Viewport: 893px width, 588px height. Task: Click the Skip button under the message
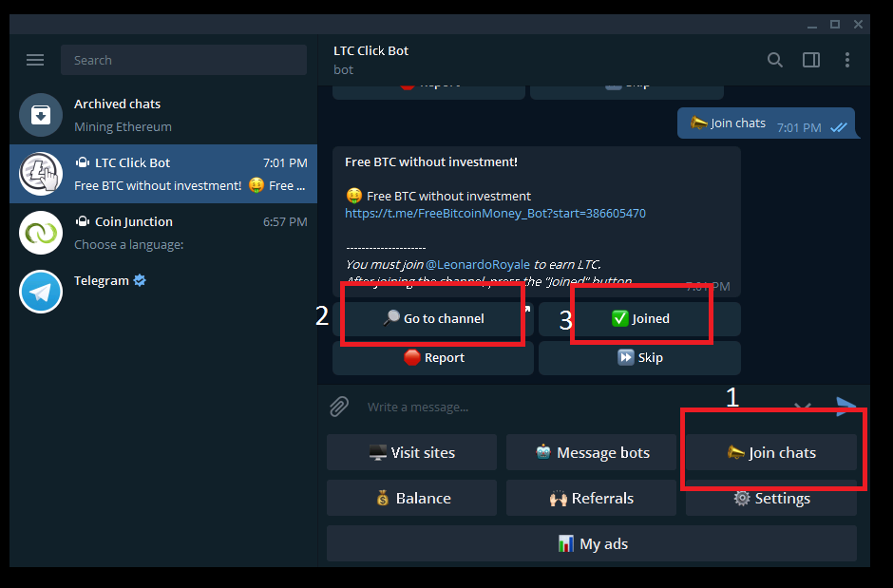pyautogui.click(x=639, y=357)
